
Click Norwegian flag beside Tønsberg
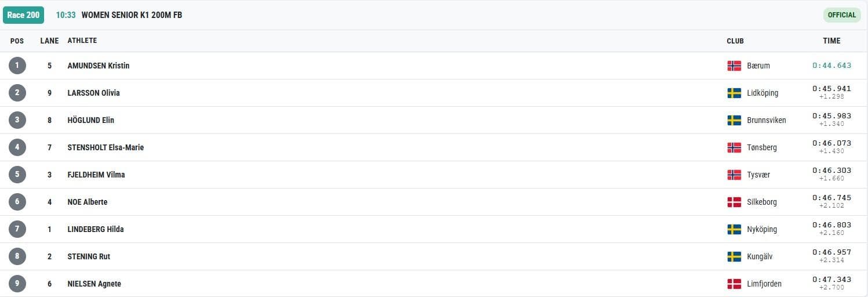click(x=734, y=147)
